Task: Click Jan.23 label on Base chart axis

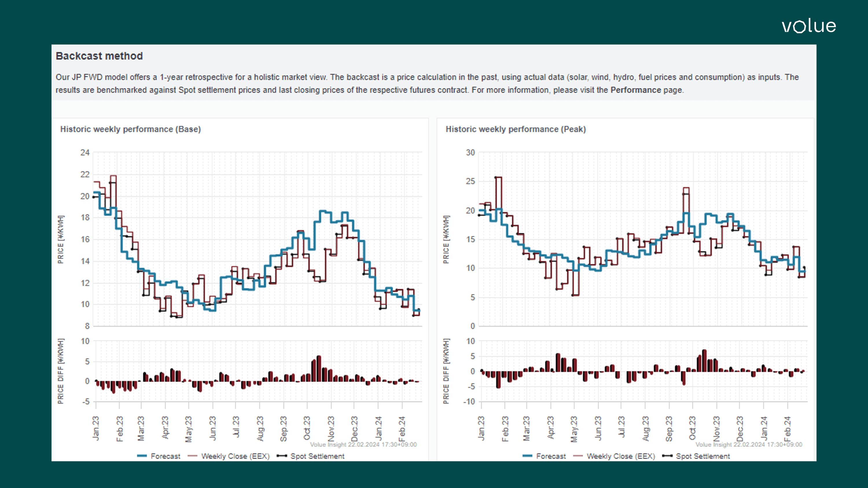Action: pyautogui.click(x=96, y=428)
